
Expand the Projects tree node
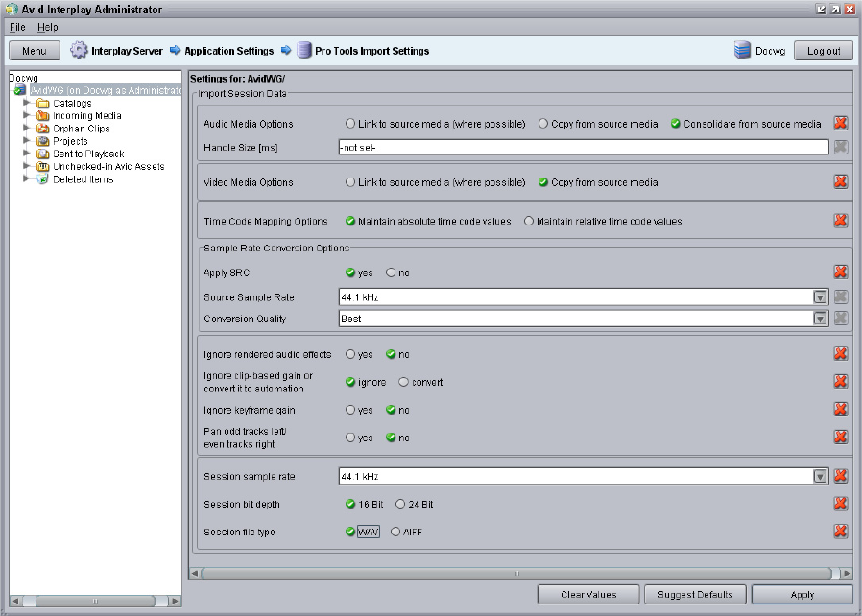click(26, 140)
